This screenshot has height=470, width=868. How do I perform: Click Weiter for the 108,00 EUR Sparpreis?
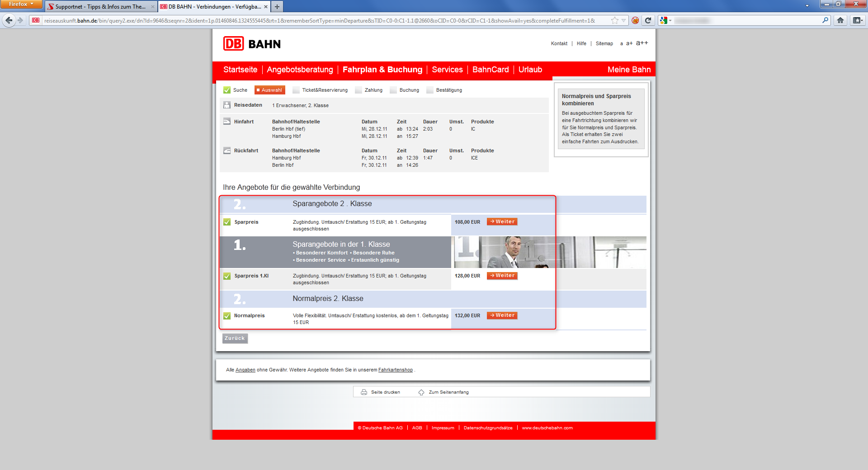coord(502,222)
